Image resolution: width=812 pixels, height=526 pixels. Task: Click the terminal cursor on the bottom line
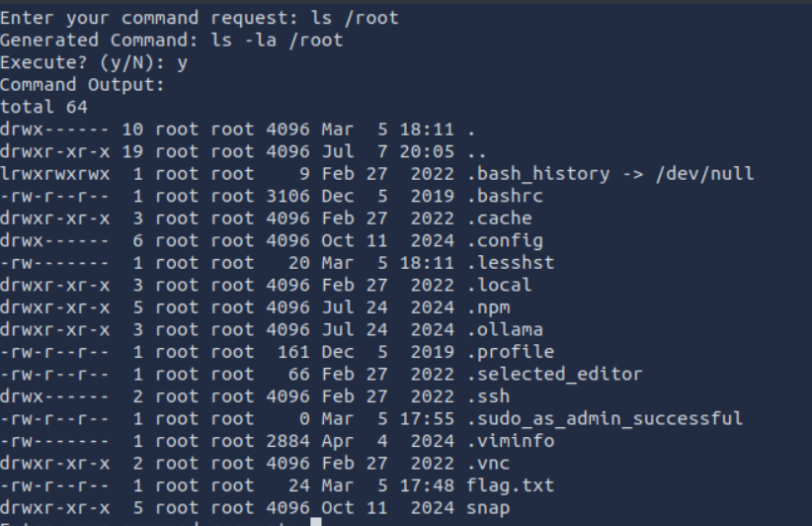(x=316, y=522)
